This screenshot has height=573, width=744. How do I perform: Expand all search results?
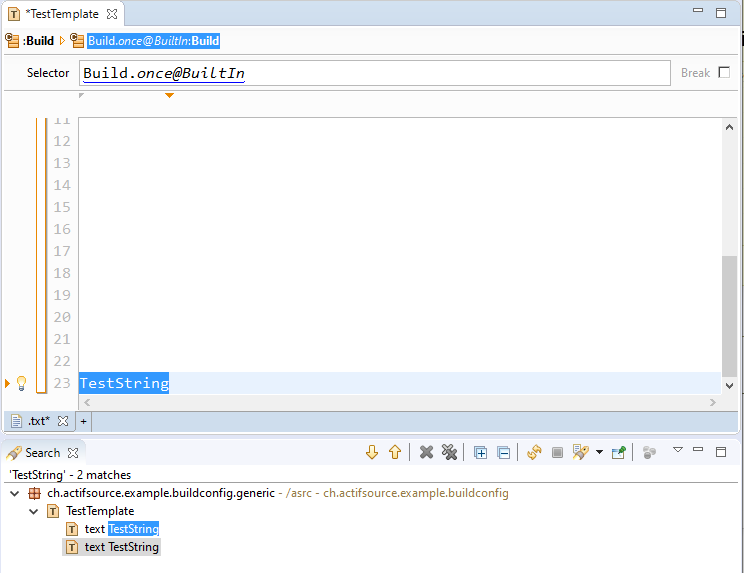pos(480,453)
